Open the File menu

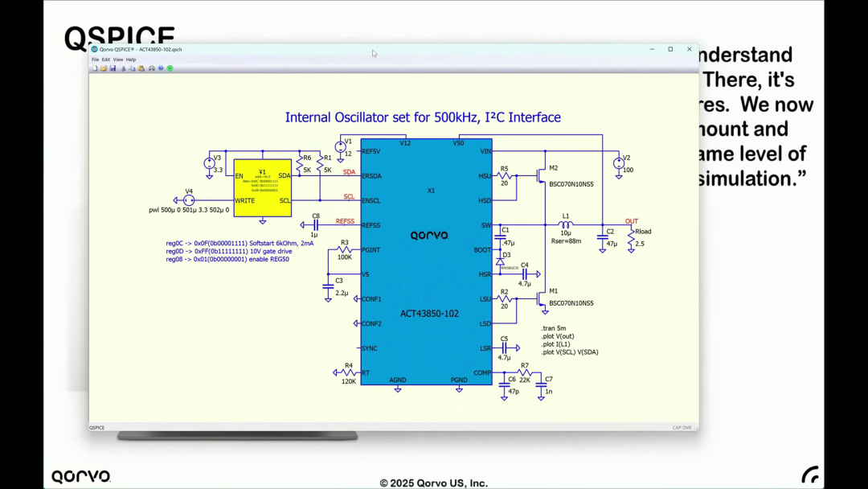pyautogui.click(x=95, y=60)
